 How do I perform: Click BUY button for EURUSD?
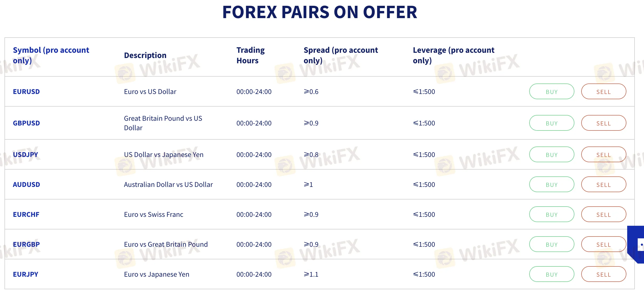[552, 92]
